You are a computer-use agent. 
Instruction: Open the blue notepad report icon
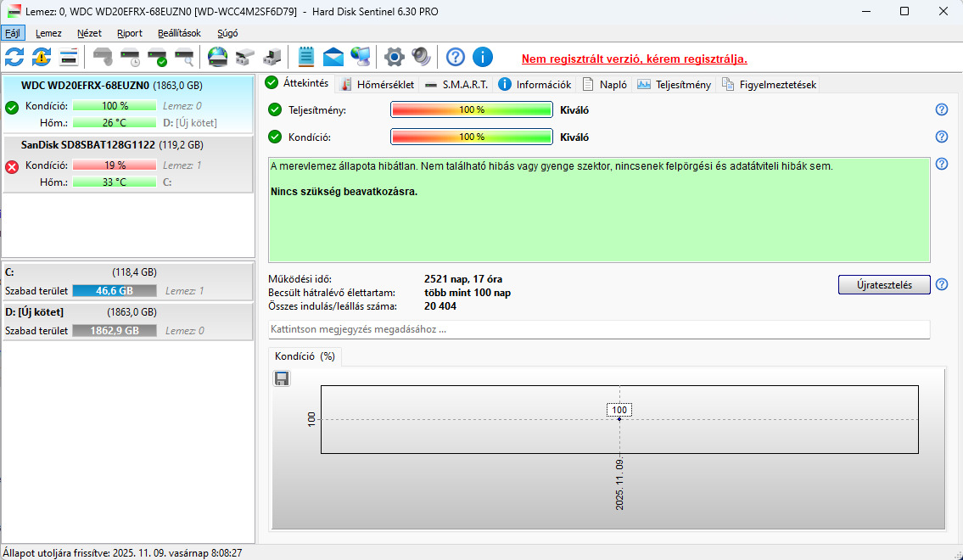(x=305, y=57)
